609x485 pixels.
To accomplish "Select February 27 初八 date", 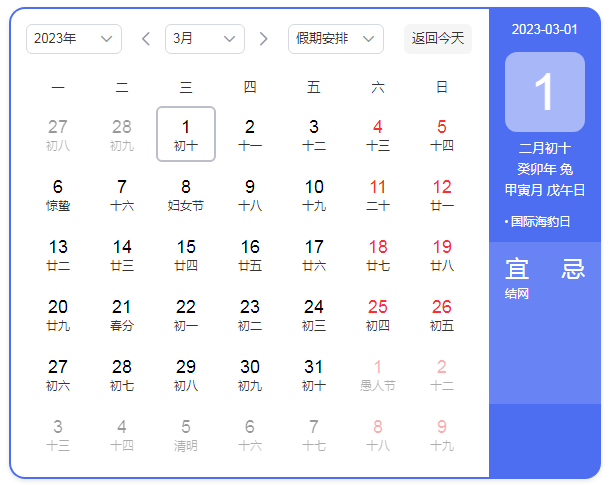I will click(58, 134).
